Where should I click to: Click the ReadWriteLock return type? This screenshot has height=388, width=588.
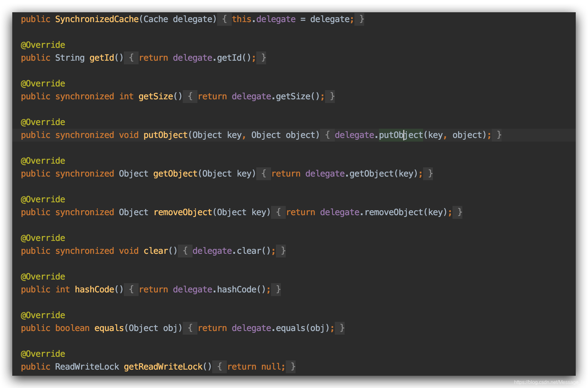pyautogui.click(x=87, y=367)
